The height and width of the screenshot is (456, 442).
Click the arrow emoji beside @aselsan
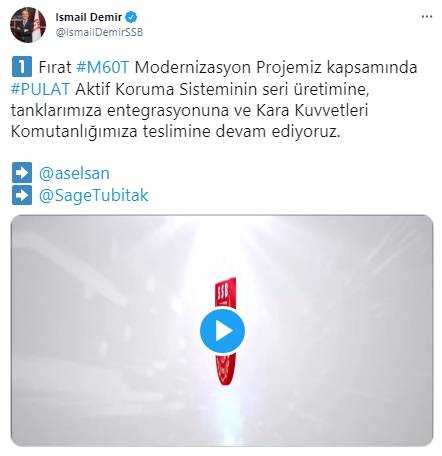coord(22,173)
